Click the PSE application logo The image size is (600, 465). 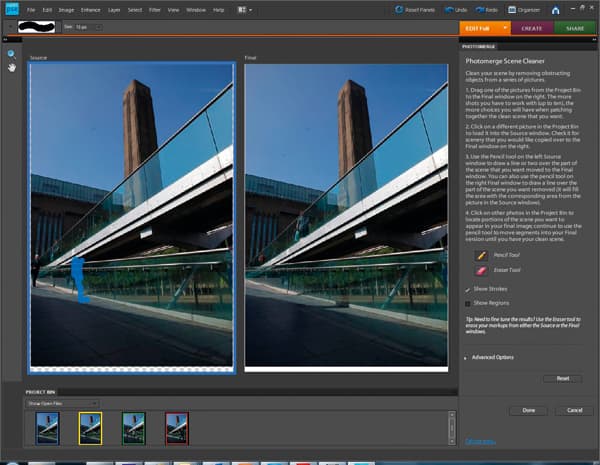point(12,9)
